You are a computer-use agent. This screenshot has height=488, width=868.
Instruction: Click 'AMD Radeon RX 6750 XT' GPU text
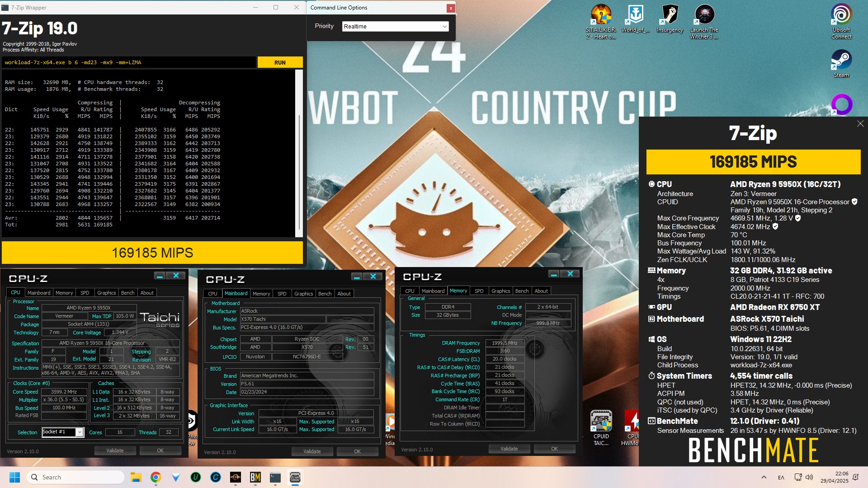click(x=775, y=307)
